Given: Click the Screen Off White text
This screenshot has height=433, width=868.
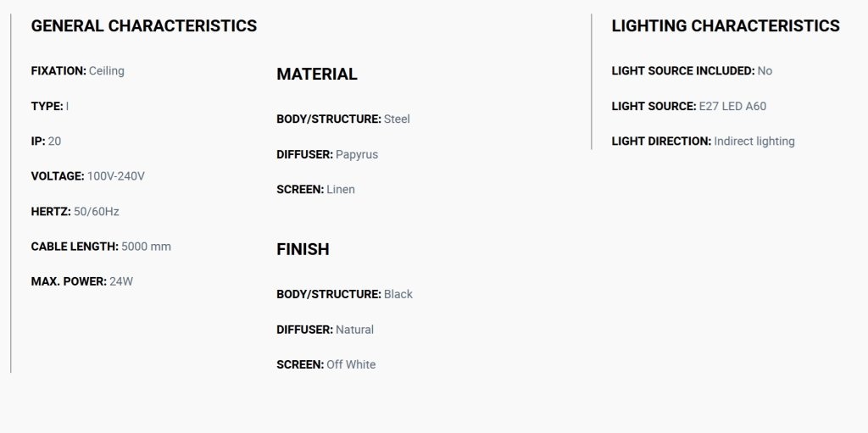Looking at the screenshot, I should coord(326,364).
